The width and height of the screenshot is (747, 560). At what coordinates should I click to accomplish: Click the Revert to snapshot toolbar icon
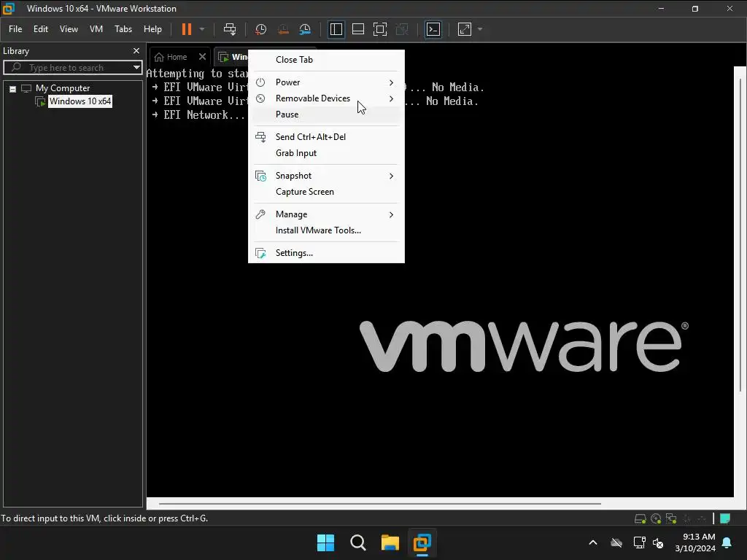coord(283,29)
